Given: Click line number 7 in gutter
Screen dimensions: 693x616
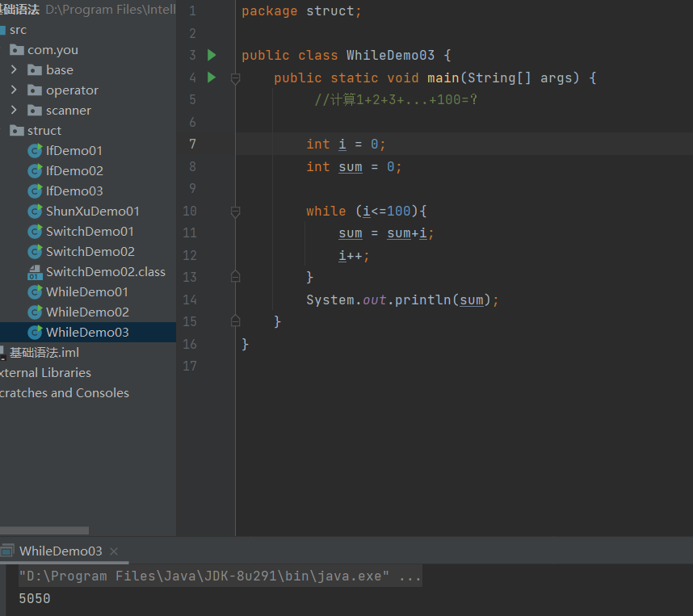Looking at the screenshot, I should pyautogui.click(x=192, y=144).
